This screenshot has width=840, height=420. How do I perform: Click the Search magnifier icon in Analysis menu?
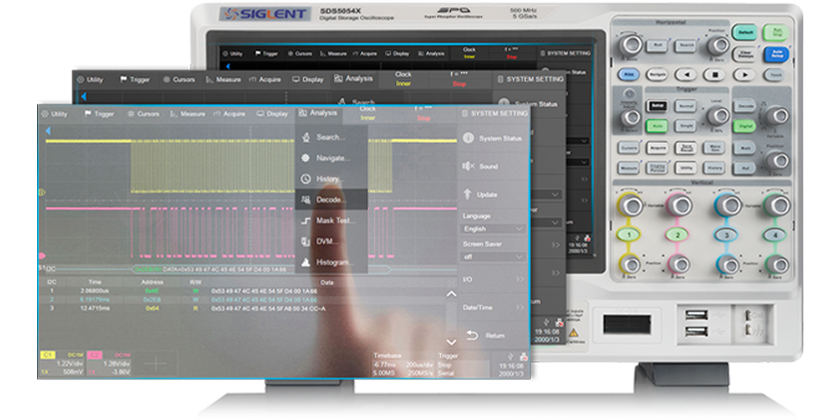coord(305,137)
